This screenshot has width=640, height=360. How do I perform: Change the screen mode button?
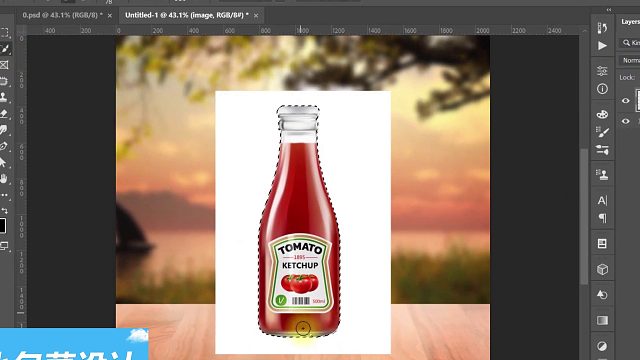[x=4, y=246]
